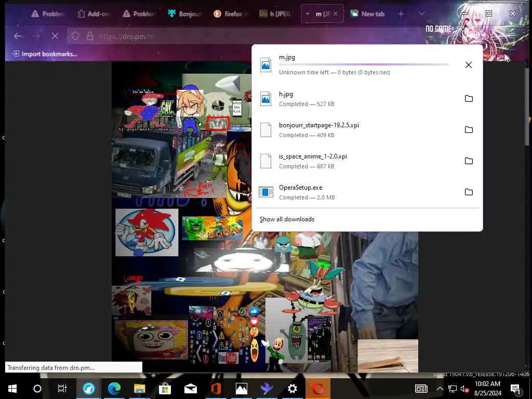
Task: Open Microsoft Store from taskbar
Action: [165, 389]
